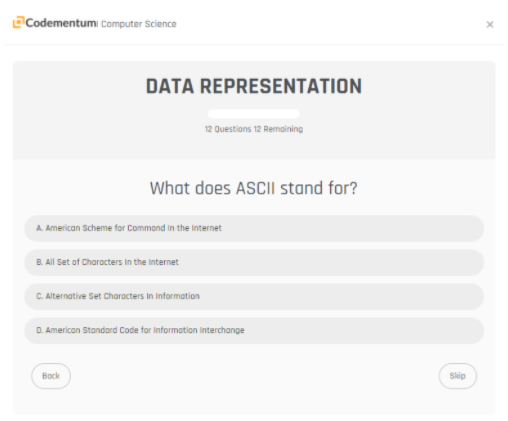Click the DATA REPRESENTATION quiz title
Image resolution: width=508 pixels, height=421 pixels.
pyautogui.click(x=254, y=86)
